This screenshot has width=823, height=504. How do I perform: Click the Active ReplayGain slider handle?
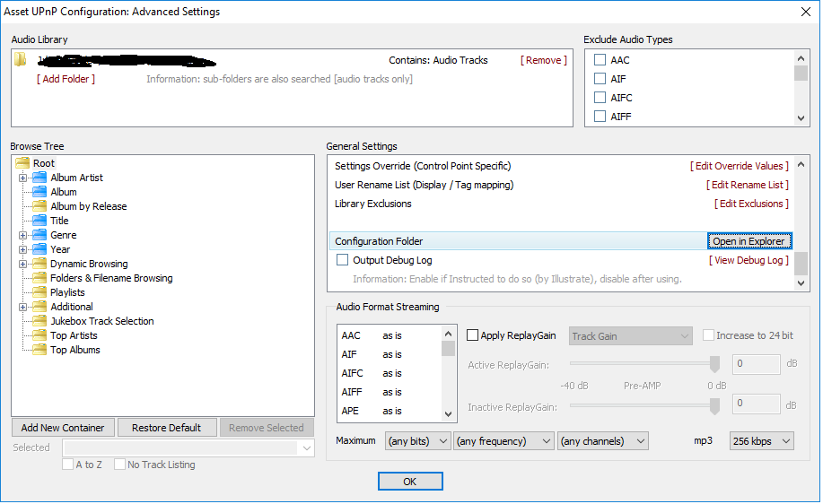[x=714, y=363]
